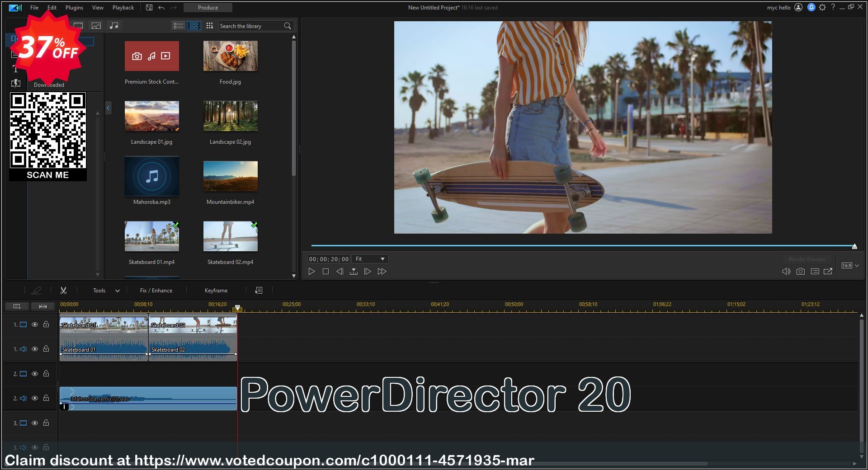Toggle visibility of video track 2
The image size is (868, 470).
click(35, 374)
